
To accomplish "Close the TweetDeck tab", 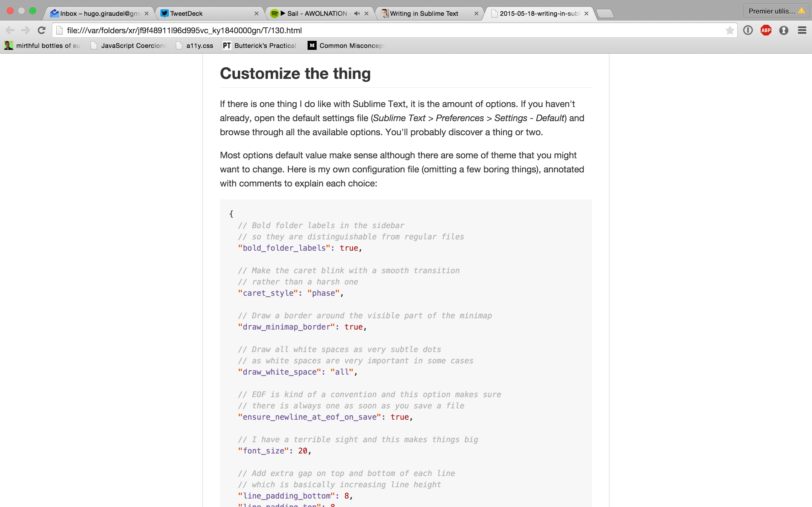I will point(256,14).
